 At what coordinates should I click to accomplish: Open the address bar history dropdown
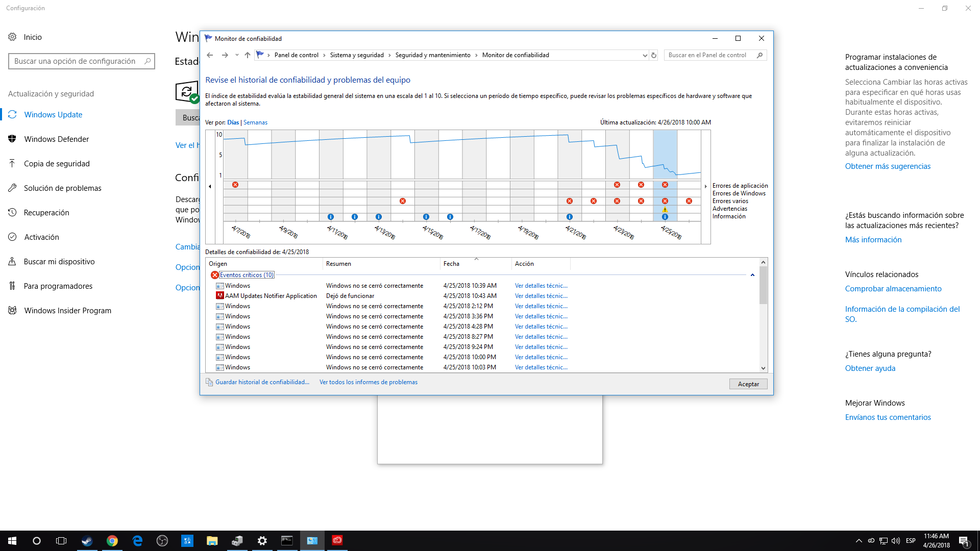(x=645, y=55)
